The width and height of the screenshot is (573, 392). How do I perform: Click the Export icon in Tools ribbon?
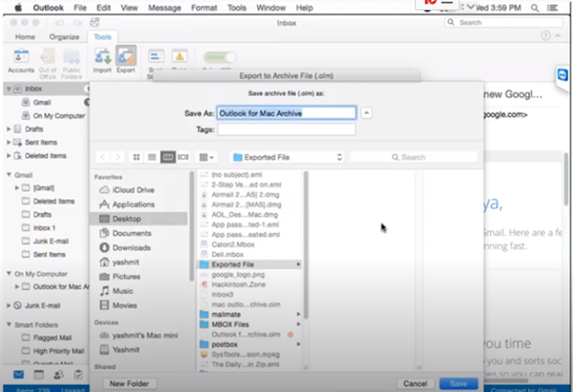pyautogui.click(x=126, y=61)
